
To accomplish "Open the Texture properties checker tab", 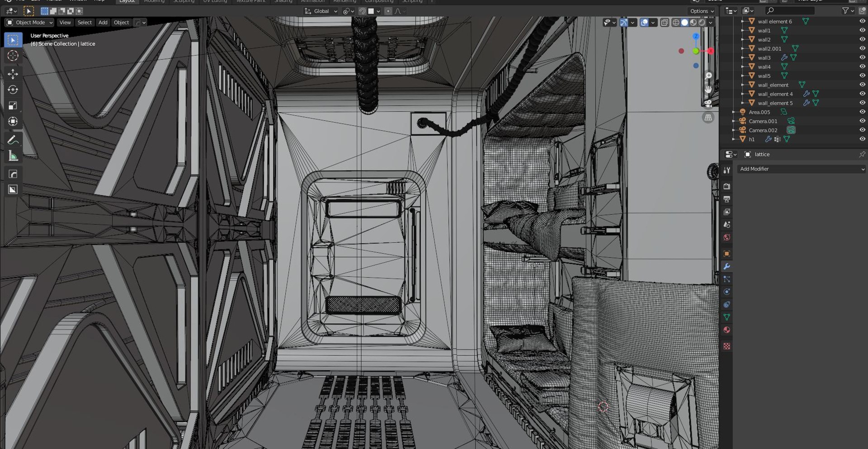I will [x=726, y=346].
